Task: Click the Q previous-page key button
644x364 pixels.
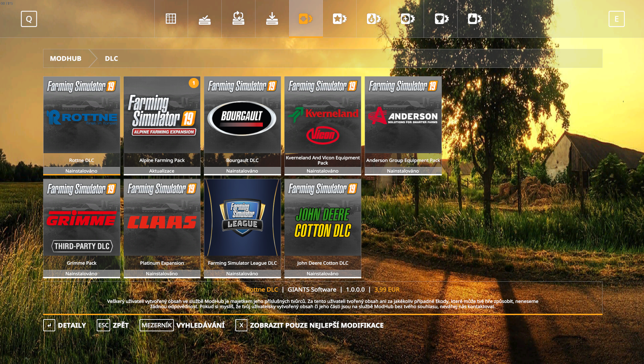Action: tap(29, 19)
